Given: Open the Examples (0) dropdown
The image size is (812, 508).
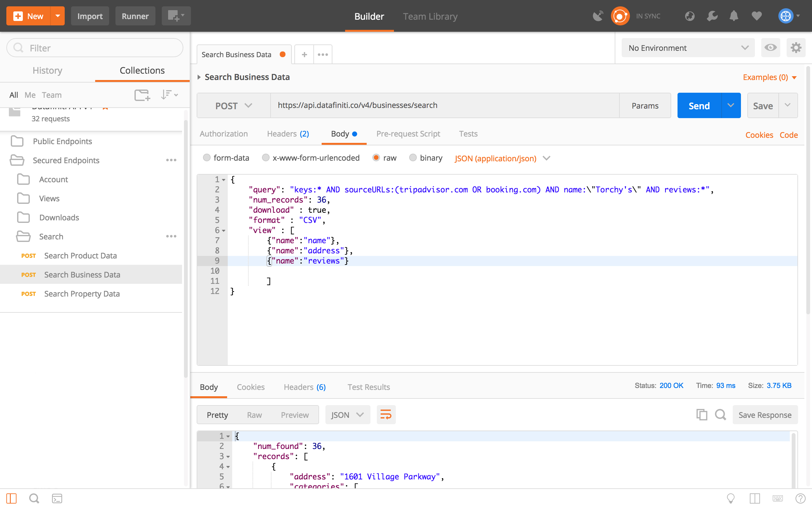Looking at the screenshot, I should coord(770,77).
